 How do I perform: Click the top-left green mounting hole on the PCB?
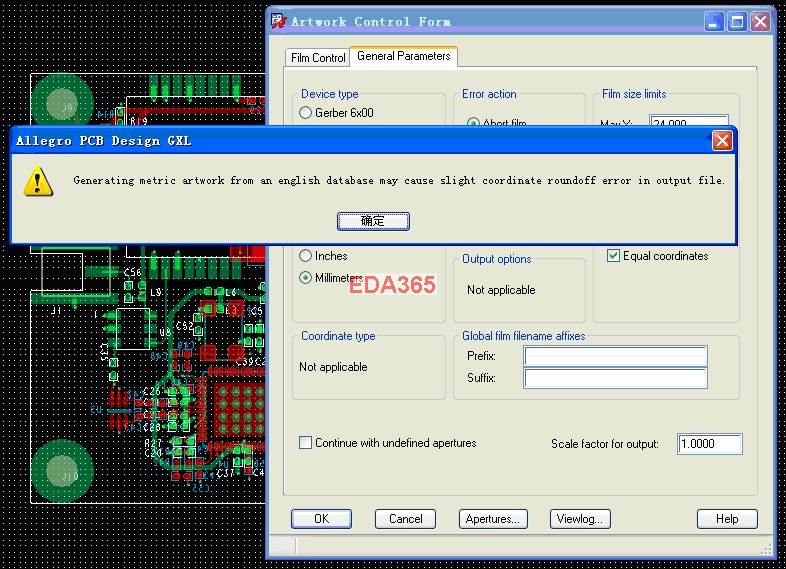click(62, 104)
